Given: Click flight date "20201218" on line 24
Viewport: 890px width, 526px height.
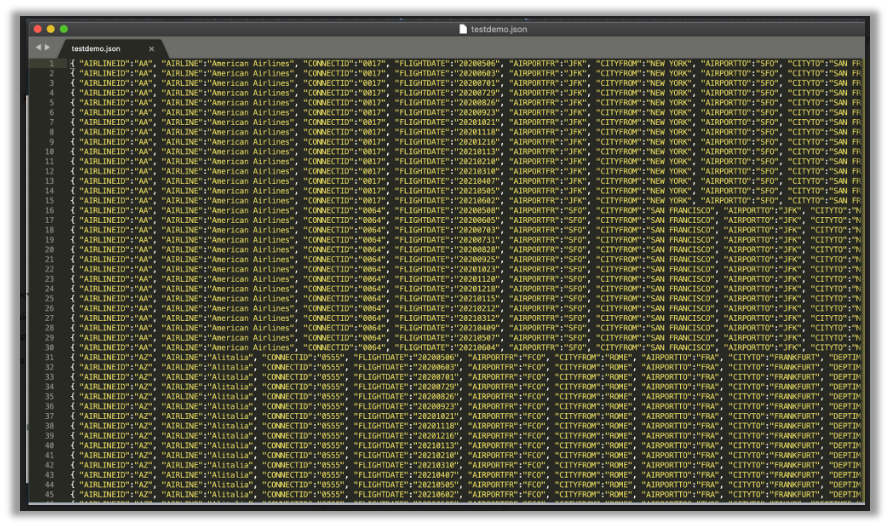Looking at the screenshot, I should point(477,289).
